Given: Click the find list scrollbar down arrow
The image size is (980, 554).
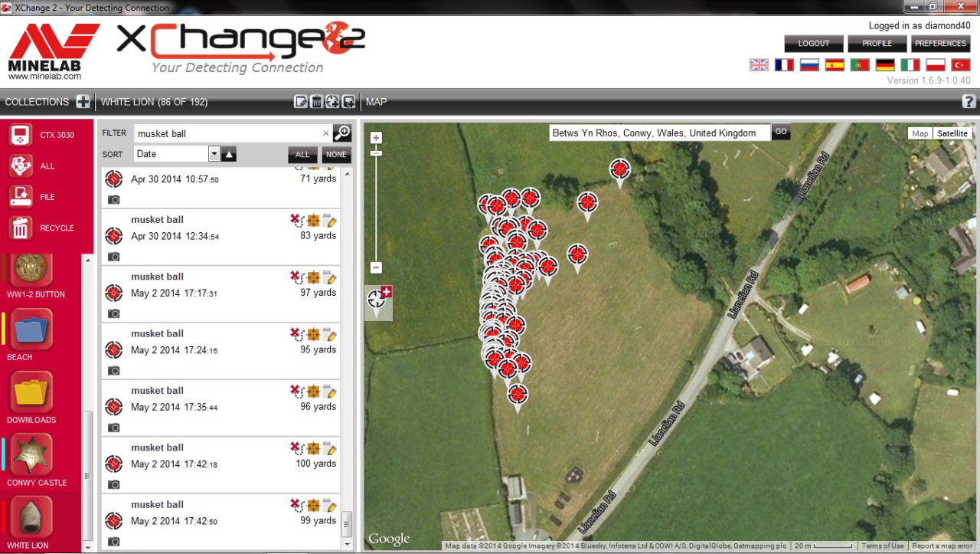Looking at the screenshot, I should 347,543.
